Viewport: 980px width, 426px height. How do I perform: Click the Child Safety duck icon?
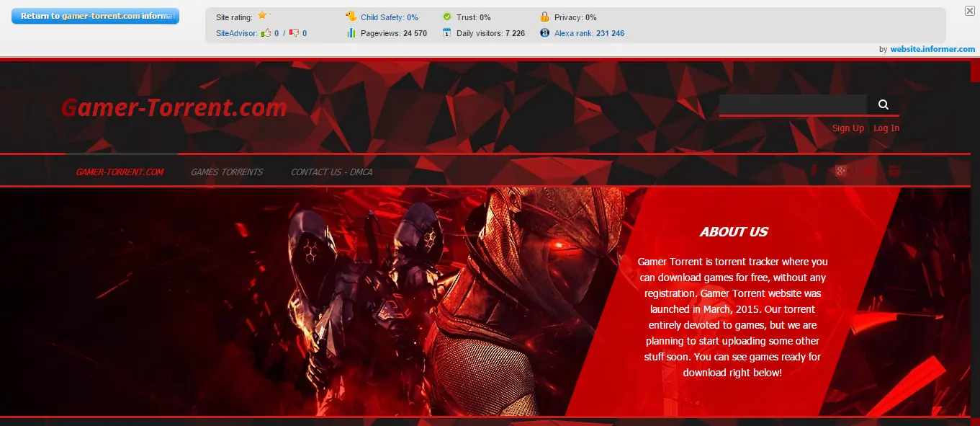[x=351, y=16]
